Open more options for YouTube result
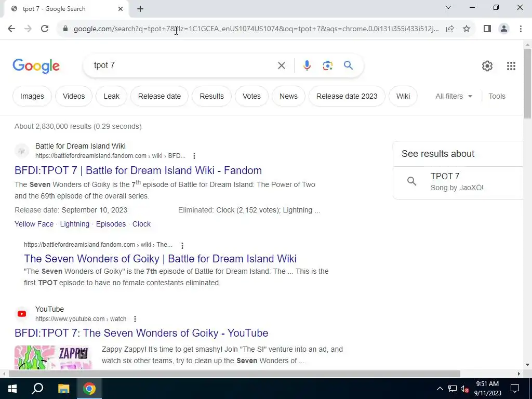Image resolution: width=532 pixels, height=399 pixels. pos(135,319)
